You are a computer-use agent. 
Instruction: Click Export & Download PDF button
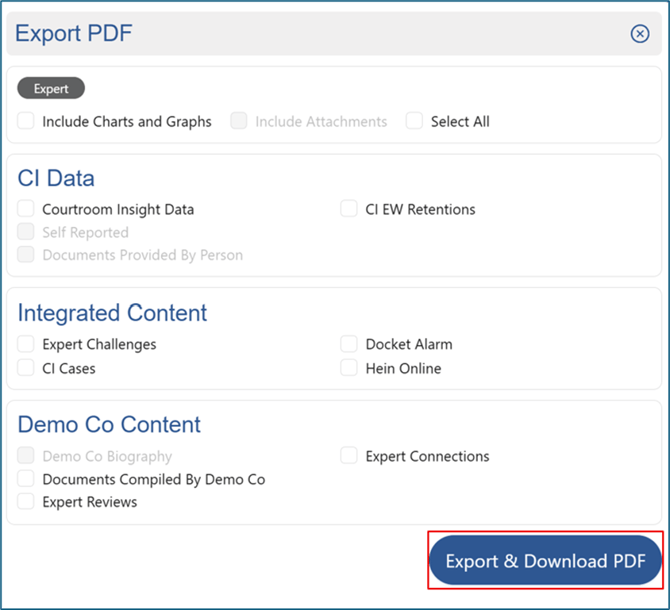pos(545,560)
